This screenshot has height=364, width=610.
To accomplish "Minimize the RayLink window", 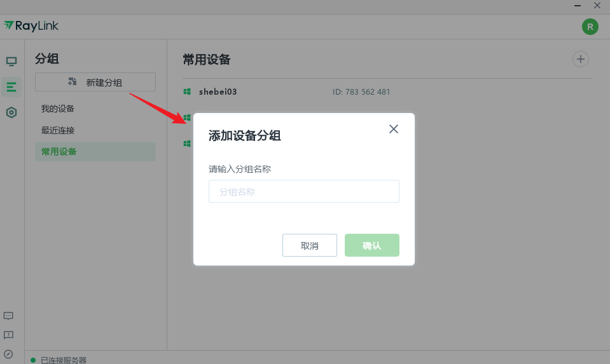I will pyautogui.click(x=578, y=6).
